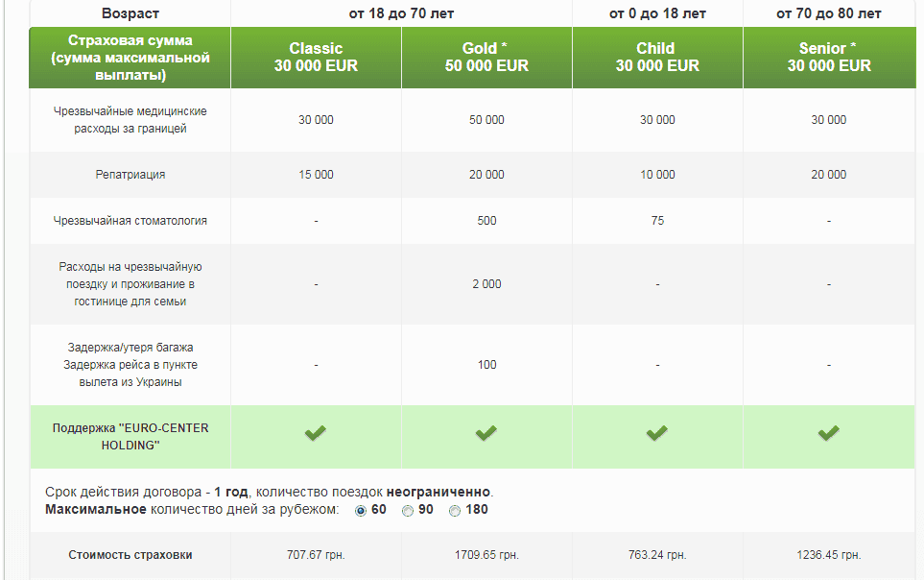Click the green checkmark under Child plan
Viewport: 924px width, 580px height.
coord(657,433)
